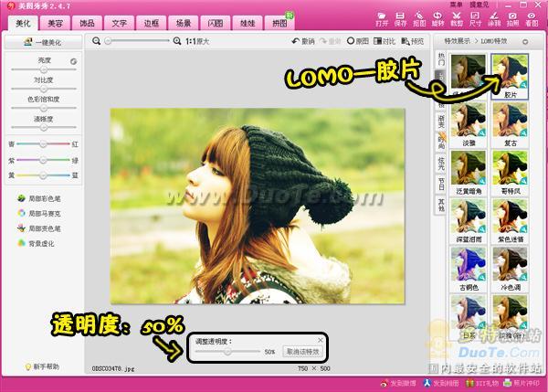The height and width of the screenshot is (392, 548).
Task: Click the 重做 (redo) arrow
Action: pyautogui.click(x=331, y=41)
